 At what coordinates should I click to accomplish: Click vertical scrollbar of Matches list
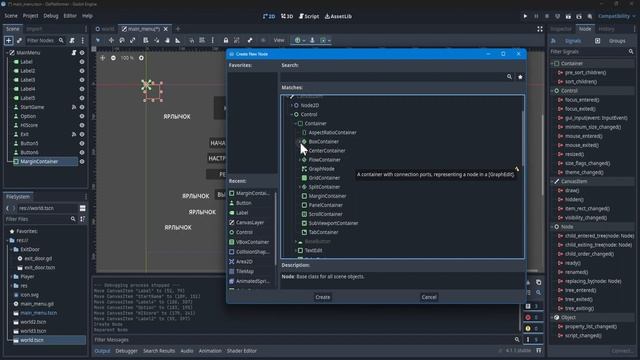[x=522, y=139]
